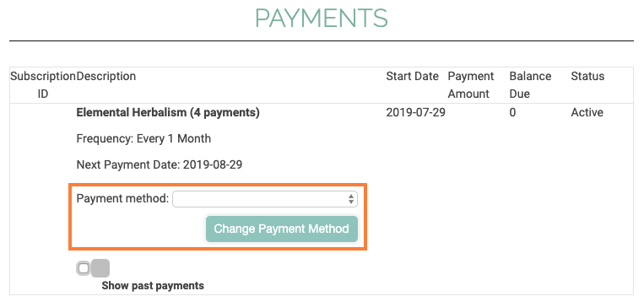Image resolution: width=644 pixels, height=307 pixels.
Task: Click the Start Date column header
Action: 413,77
